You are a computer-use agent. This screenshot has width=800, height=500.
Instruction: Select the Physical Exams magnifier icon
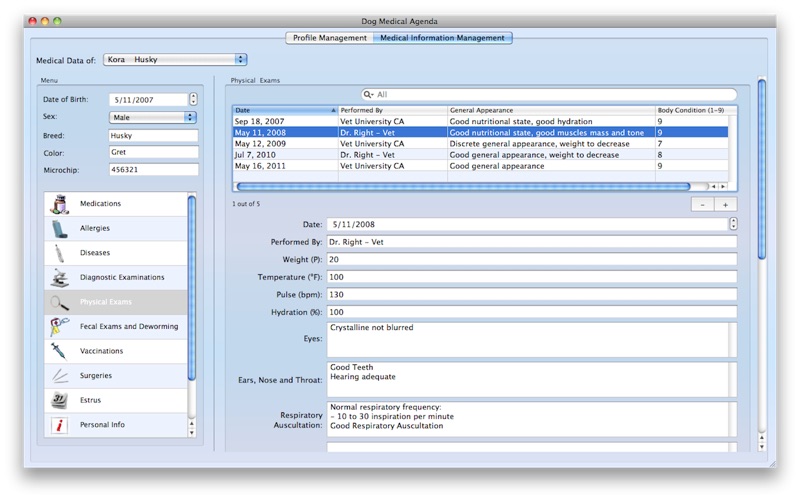(59, 303)
